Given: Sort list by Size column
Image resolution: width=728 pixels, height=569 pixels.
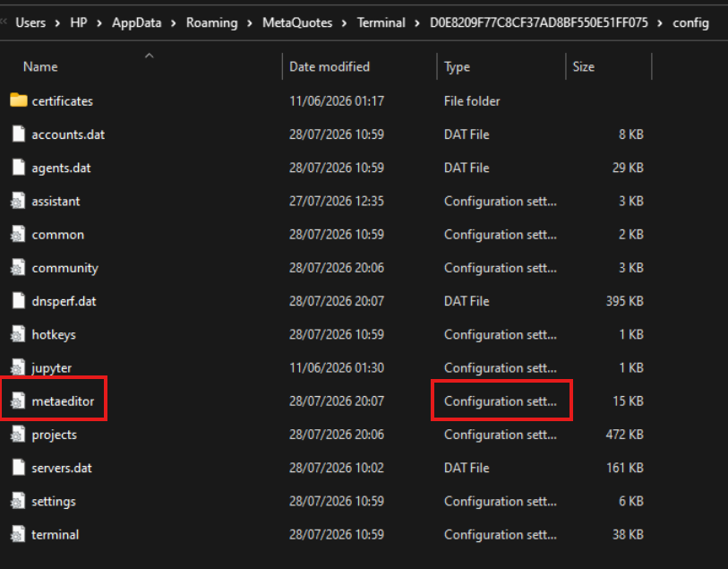Looking at the screenshot, I should click(583, 67).
